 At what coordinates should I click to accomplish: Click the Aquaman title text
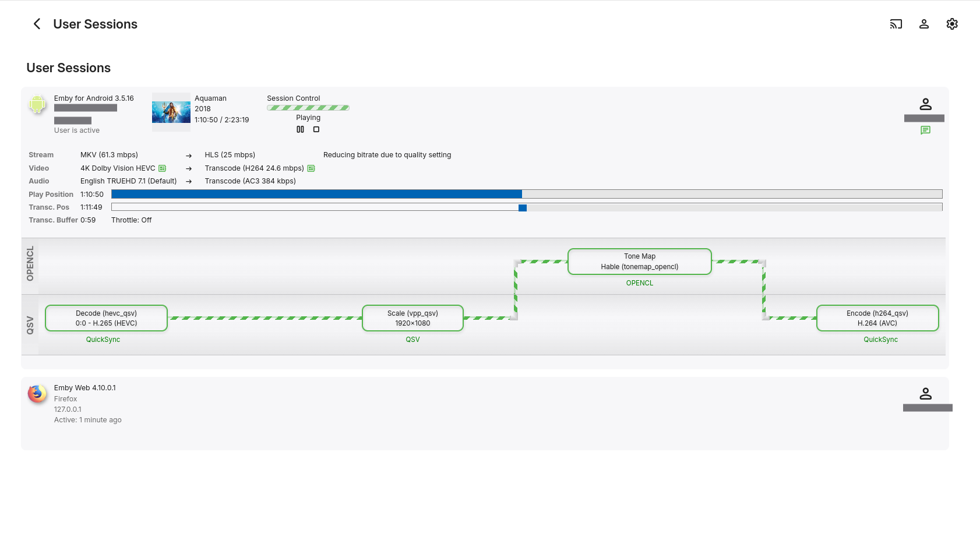210,98
